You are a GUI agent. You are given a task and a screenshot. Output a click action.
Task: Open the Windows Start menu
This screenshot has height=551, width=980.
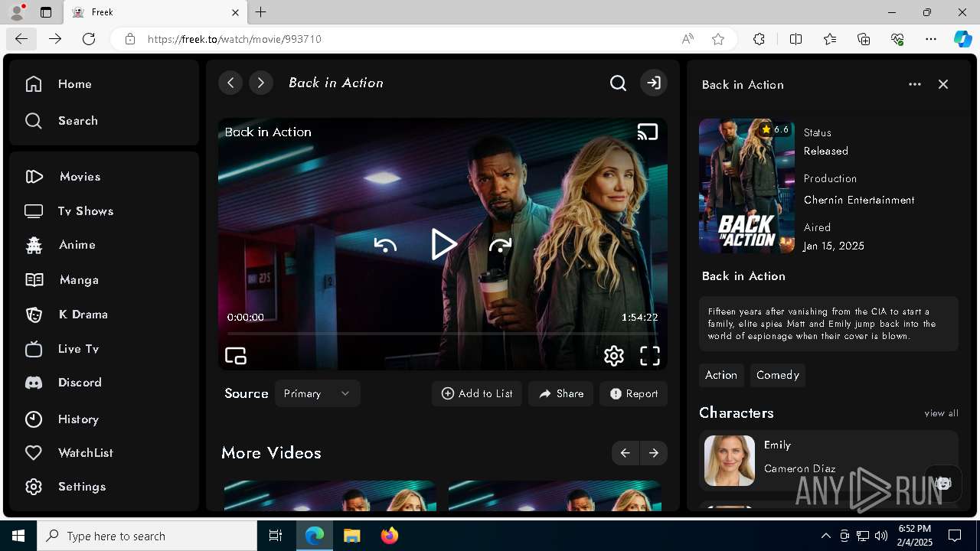(x=18, y=536)
